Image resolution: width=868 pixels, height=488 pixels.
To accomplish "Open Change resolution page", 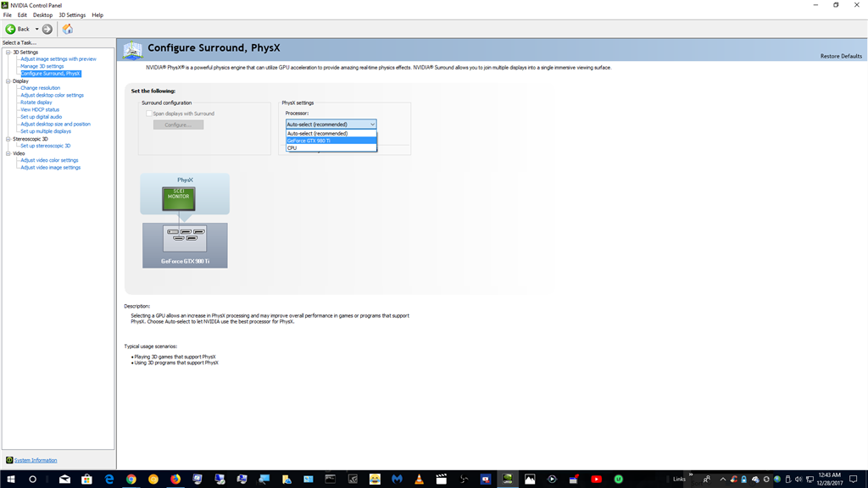I will pyautogui.click(x=41, y=87).
